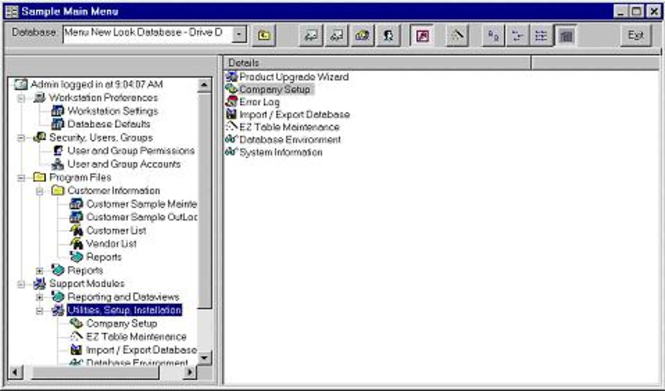Select System Information in Details list

(281, 152)
